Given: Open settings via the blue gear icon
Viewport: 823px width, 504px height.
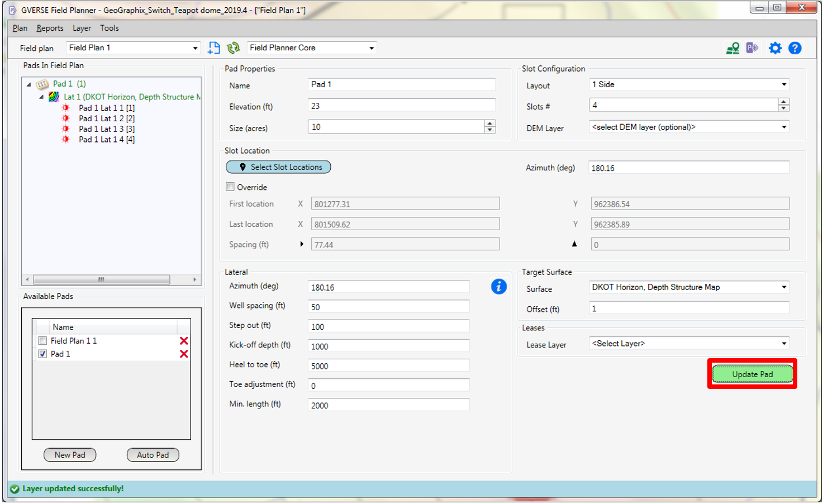Looking at the screenshot, I should pyautogui.click(x=775, y=48).
